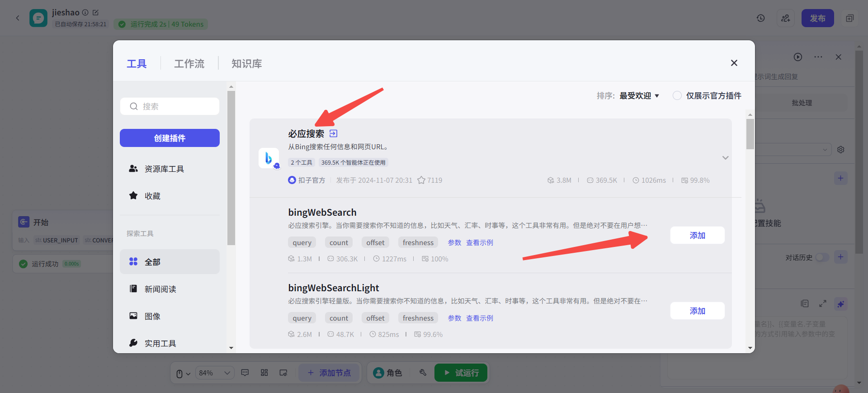Click the 运行成功 status on canvas
The image size is (868, 393).
[45, 264]
